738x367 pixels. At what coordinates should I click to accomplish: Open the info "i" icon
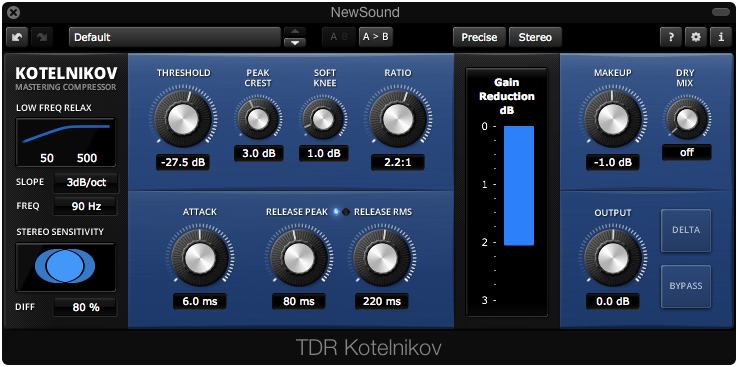[x=721, y=37]
